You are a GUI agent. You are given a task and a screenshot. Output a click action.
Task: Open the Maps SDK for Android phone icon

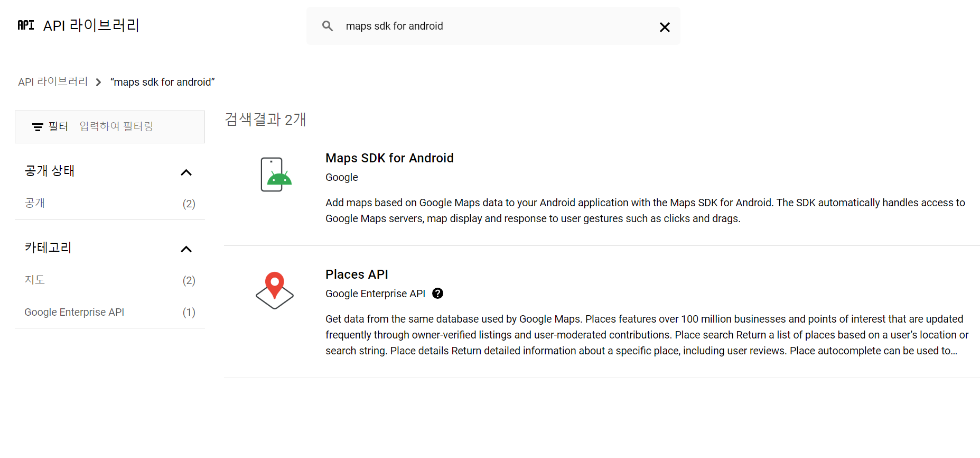click(x=275, y=175)
